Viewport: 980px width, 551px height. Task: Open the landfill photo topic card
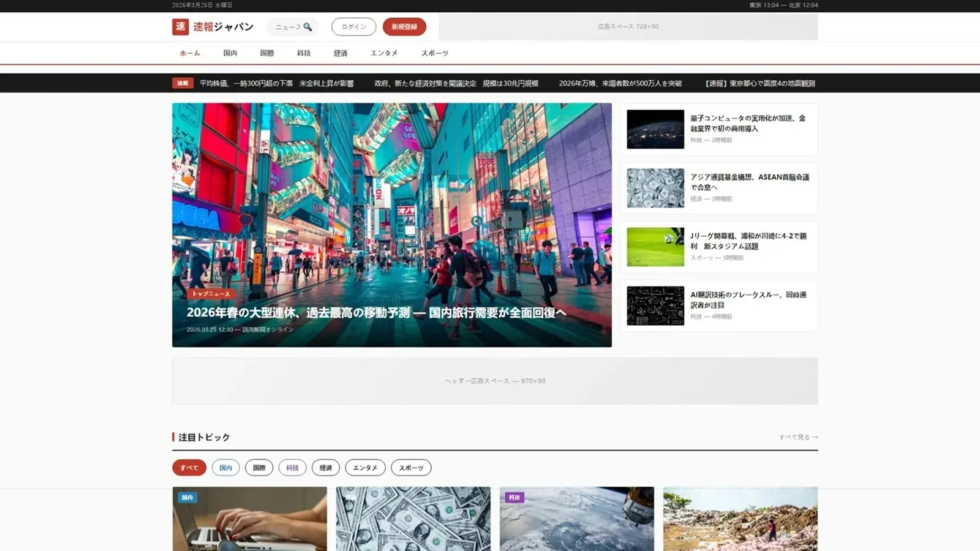pyautogui.click(x=741, y=519)
